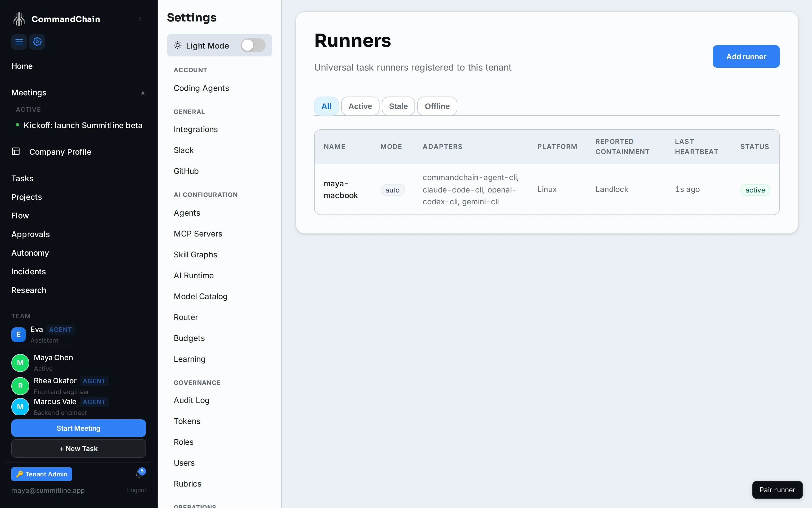Click the auto mode badge
The width and height of the screenshot is (812, 508).
pos(392,190)
